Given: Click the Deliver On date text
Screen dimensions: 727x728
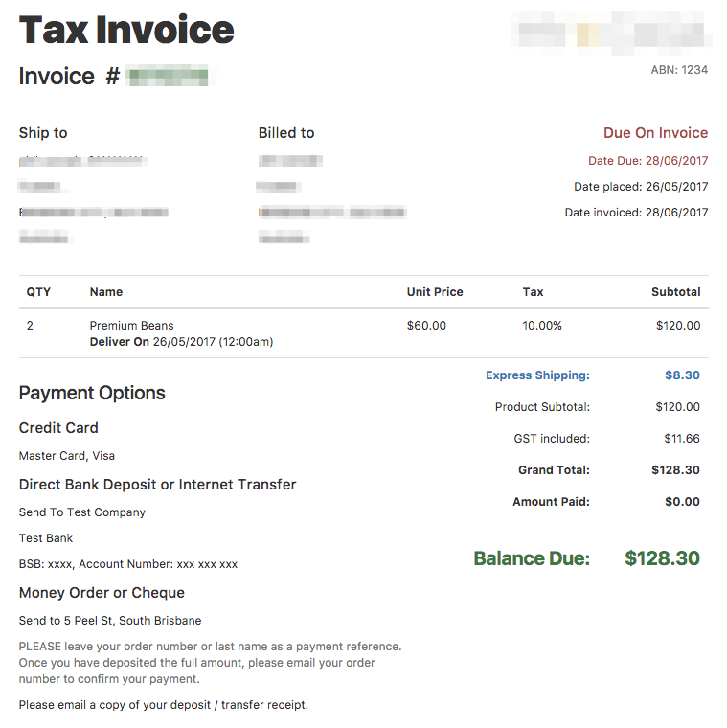Looking at the screenshot, I should 182,342.
